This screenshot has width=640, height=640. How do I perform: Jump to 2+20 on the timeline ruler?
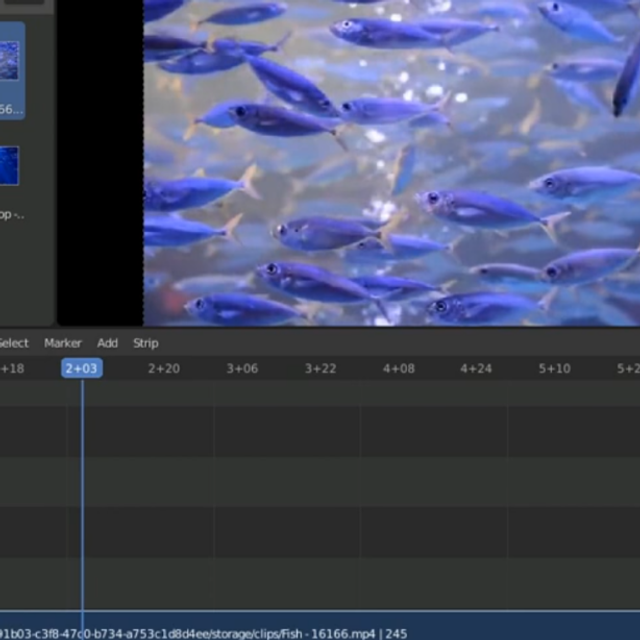(164, 369)
